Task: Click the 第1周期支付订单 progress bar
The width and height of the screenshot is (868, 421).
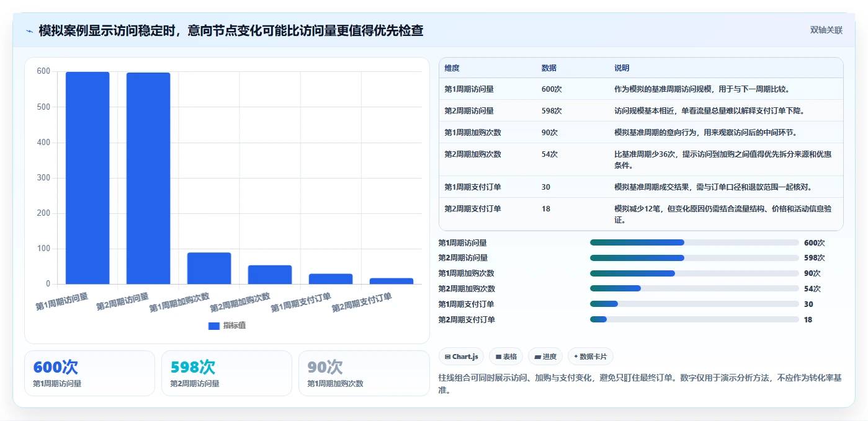Action: 694,304
